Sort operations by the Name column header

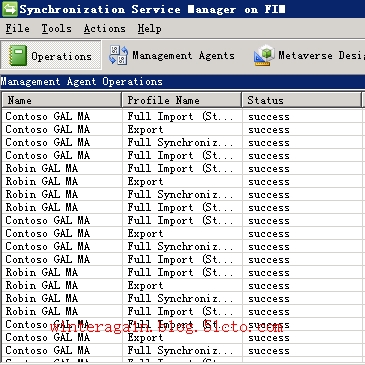click(x=62, y=100)
